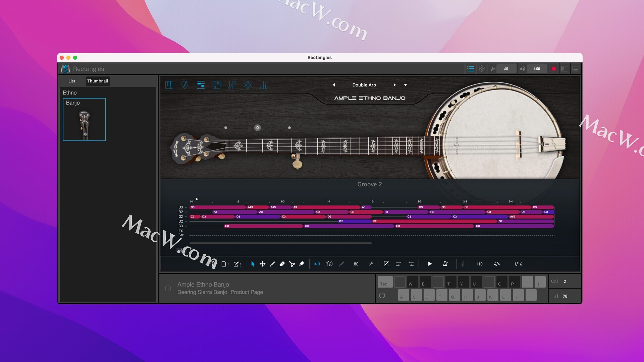This screenshot has width=644, height=362.
Task: Click the W key on virtual keyboard
Action: pyautogui.click(x=413, y=282)
